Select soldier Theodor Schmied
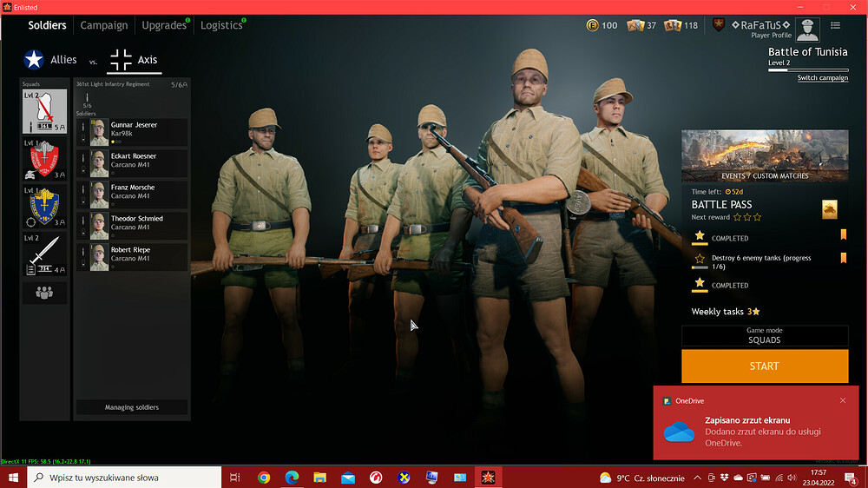The width and height of the screenshot is (868, 488). tap(132, 226)
